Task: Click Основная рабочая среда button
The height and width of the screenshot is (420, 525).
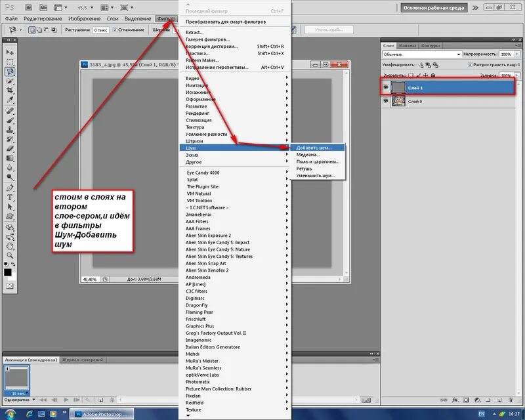Action: 434,8
